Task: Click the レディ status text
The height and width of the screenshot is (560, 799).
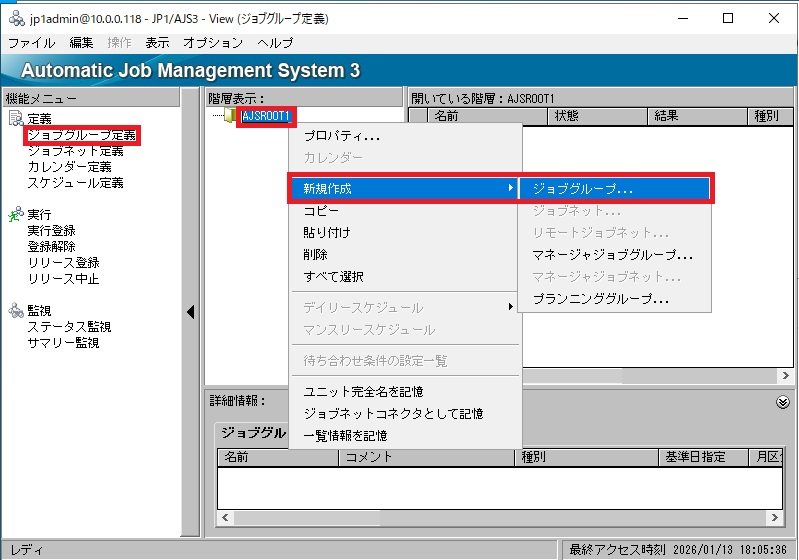Action: click(27, 550)
